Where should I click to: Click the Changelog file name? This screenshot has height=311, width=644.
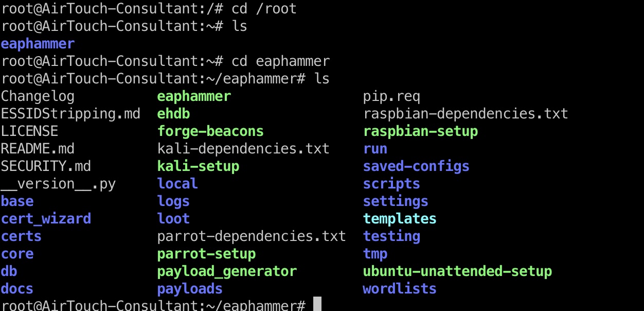[38, 97]
